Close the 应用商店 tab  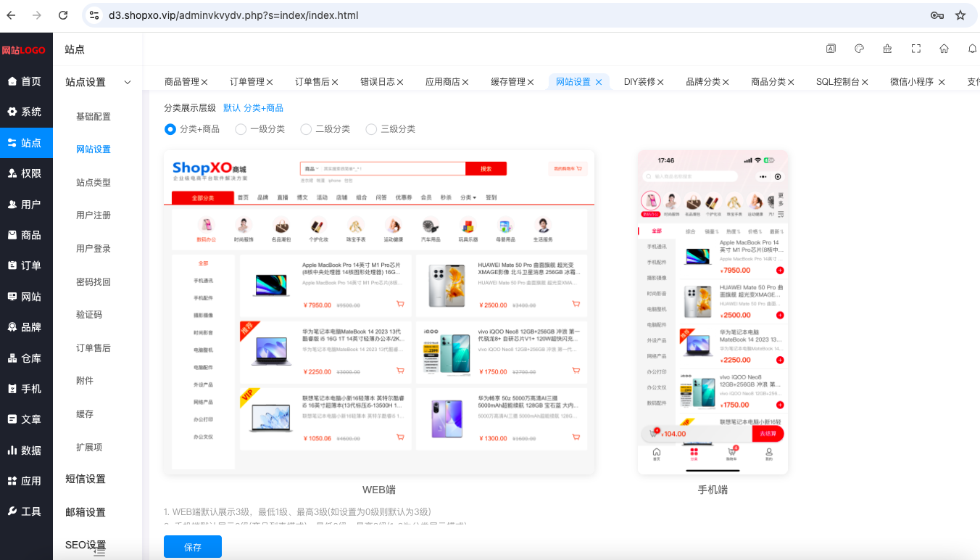coord(465,82)
